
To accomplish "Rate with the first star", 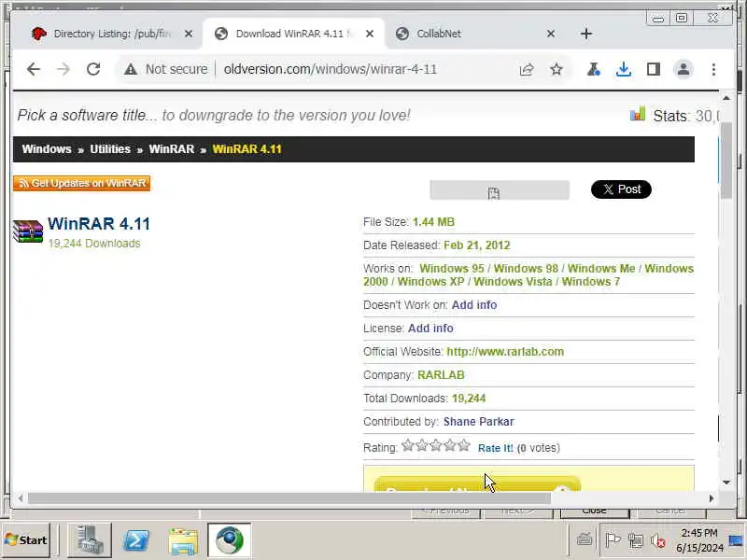I will click(407, 445).
